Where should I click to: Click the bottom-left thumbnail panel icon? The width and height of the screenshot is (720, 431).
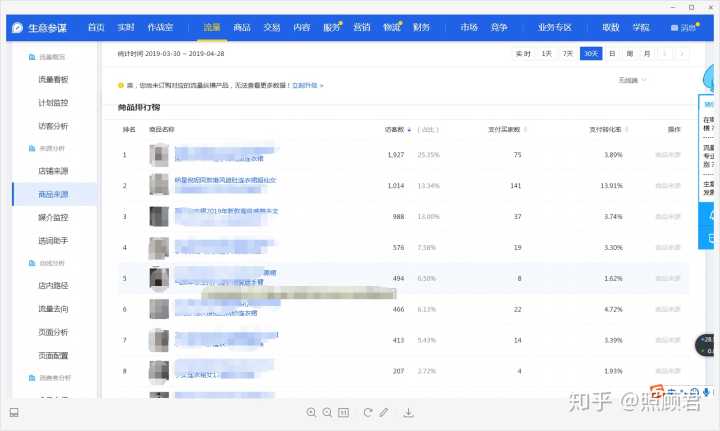pos(14,412)
